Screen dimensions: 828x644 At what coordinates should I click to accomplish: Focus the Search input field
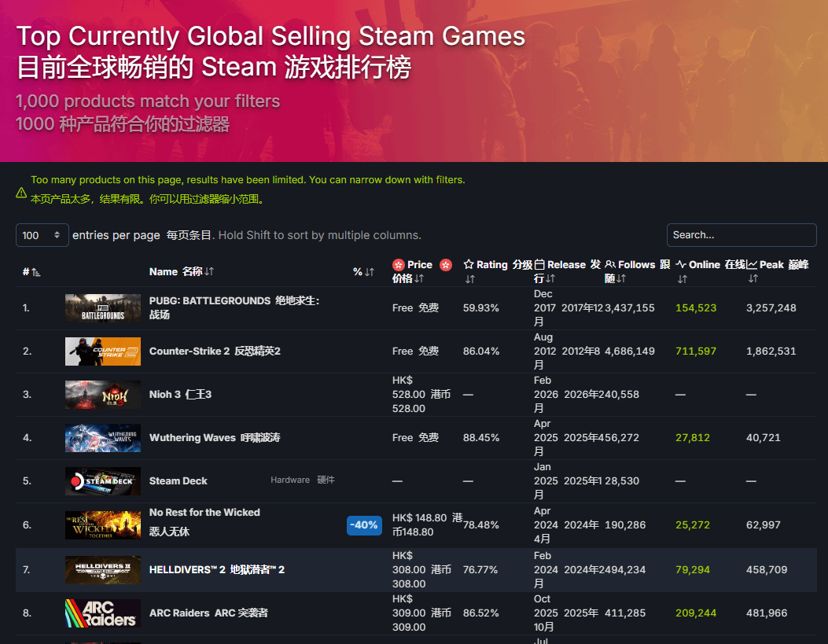pos(741,235)
